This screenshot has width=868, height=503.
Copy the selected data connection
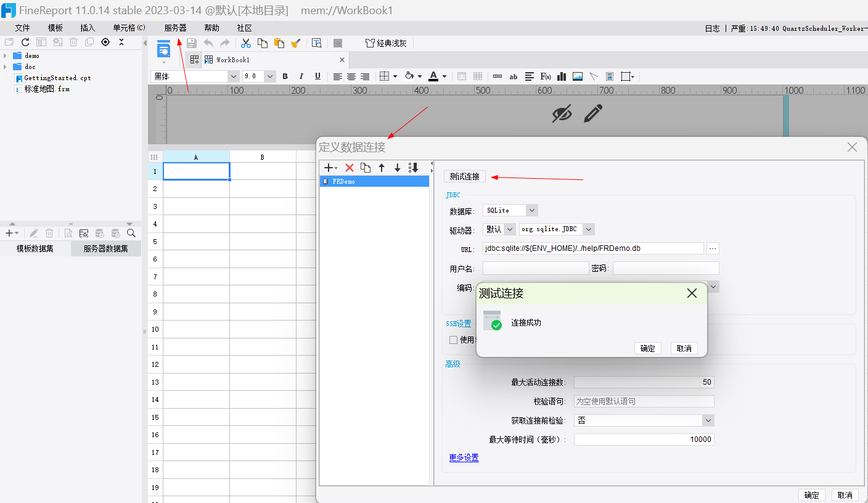pos(366,168)
